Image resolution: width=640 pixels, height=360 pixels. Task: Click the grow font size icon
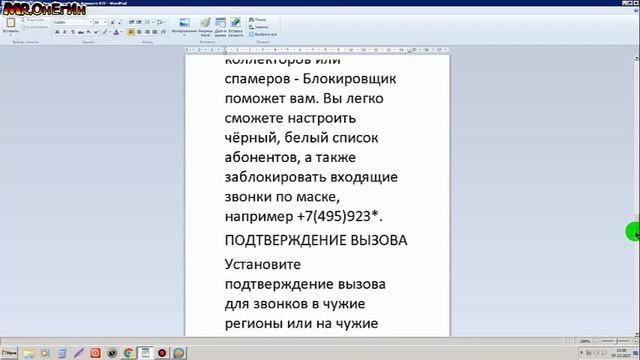coord(113,22)
